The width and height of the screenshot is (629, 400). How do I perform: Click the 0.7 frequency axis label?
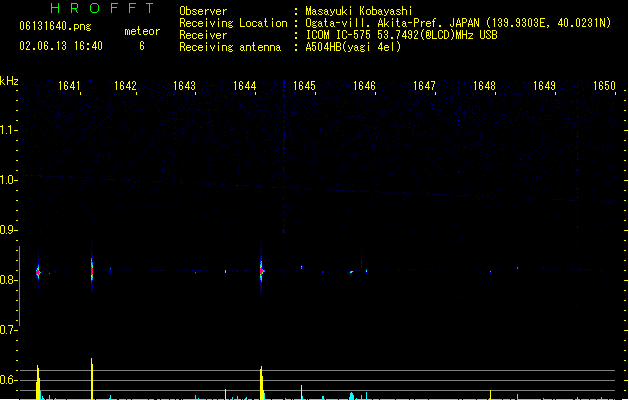(x=8, y=330)
